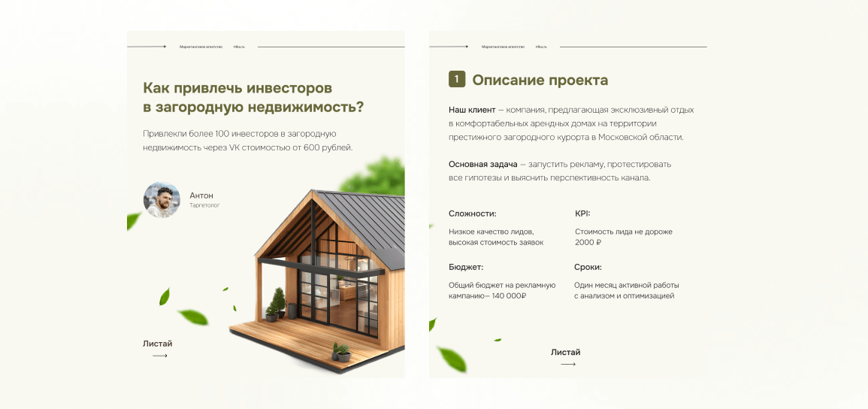This screenshot has height=409, width=868.
Task: Click the arrow under Листай on the cover slide
Action: (160, 356)
